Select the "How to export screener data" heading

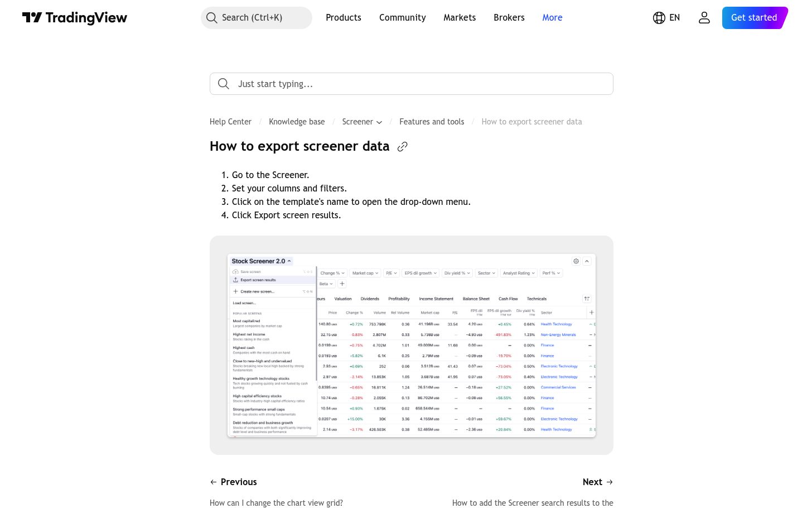point(299,146)
